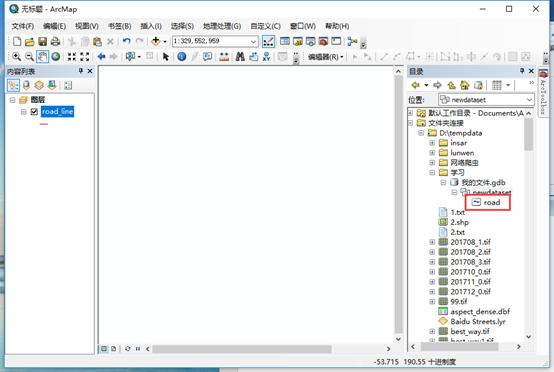
Task: Print the map
Action: (55, 41)
